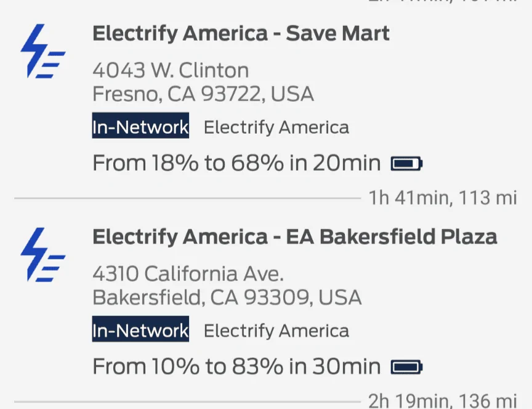Tap the In-Network badge under the Fresno station
This screenshot has width=532, height=409.
coord(140,128)
